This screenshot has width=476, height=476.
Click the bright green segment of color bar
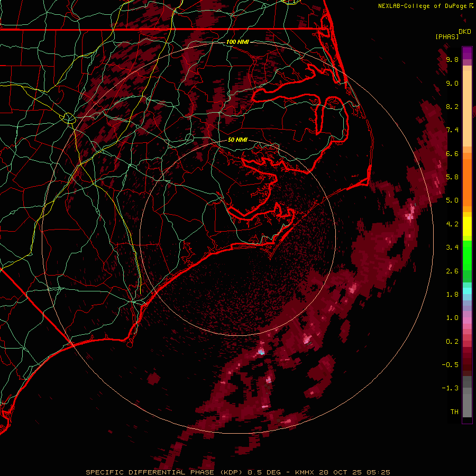[467, 257]
